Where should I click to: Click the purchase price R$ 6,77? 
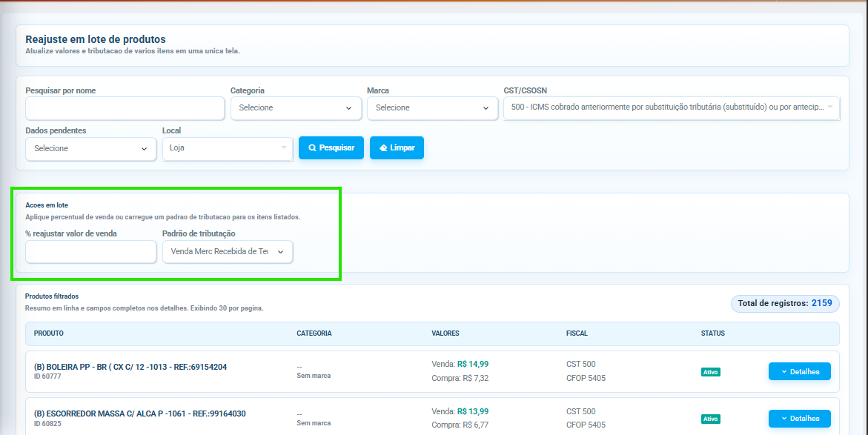(x=476, y=425)
